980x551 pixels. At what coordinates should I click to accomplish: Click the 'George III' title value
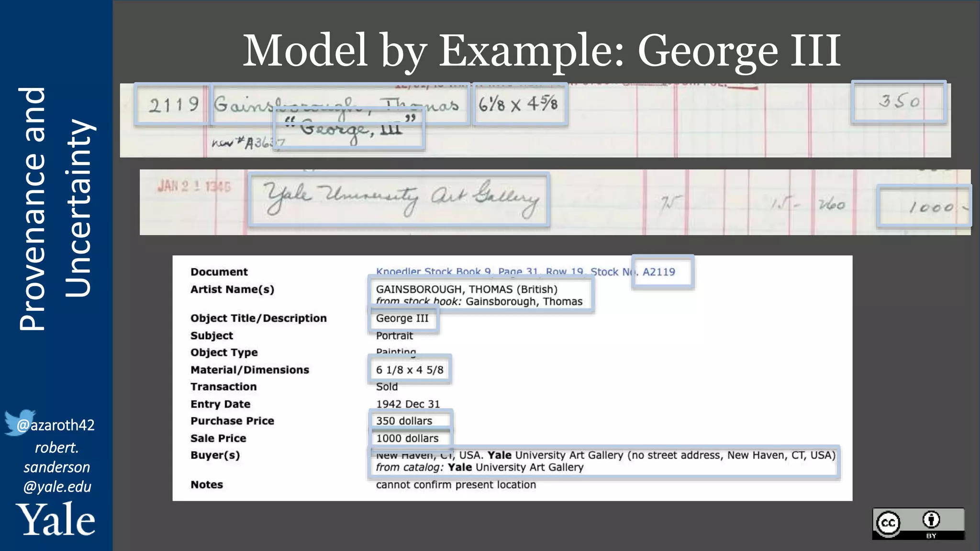(x=402, y=318)
